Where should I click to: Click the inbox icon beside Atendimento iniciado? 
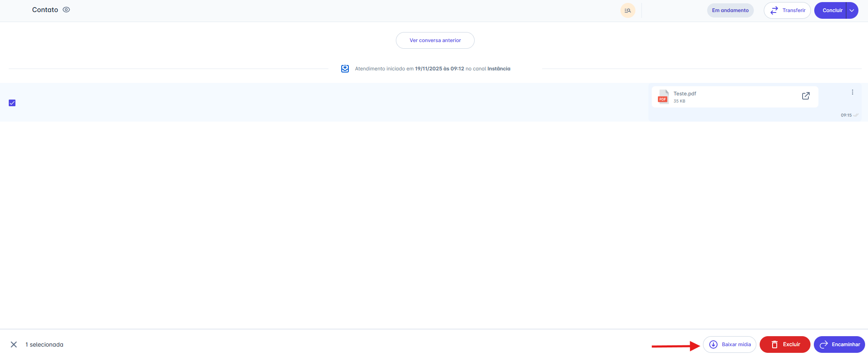pos(345,69)
